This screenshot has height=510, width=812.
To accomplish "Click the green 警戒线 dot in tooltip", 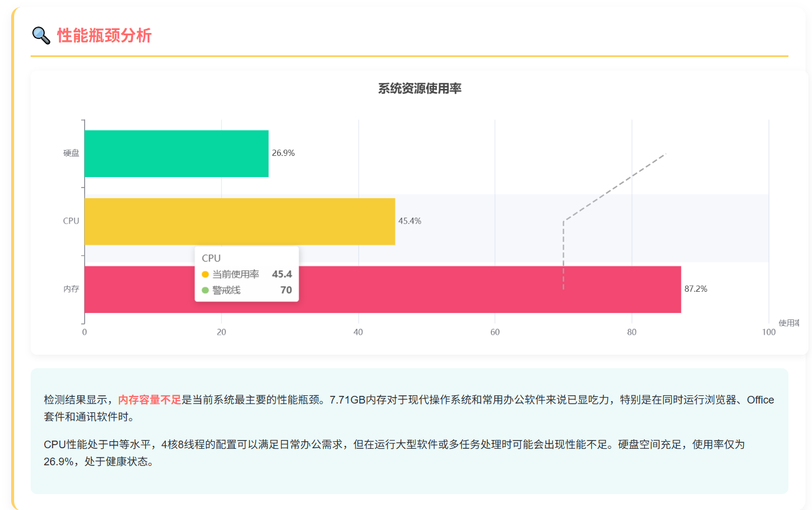I will pyautogui.click(x=205, y=290).
